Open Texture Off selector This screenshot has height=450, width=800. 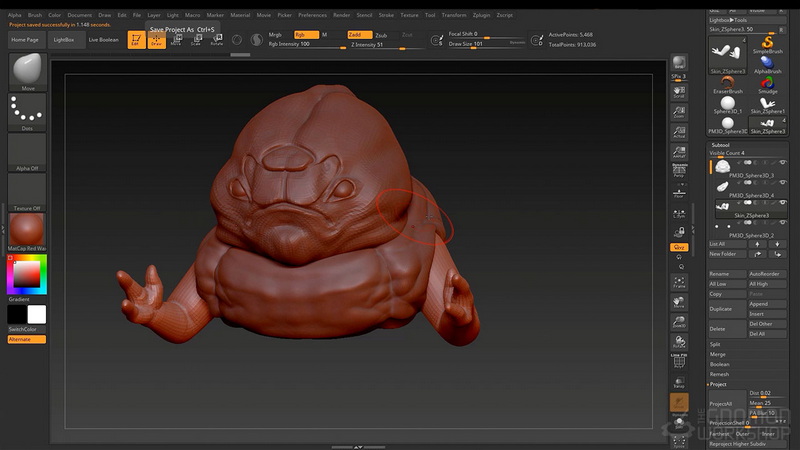point(27,192)
